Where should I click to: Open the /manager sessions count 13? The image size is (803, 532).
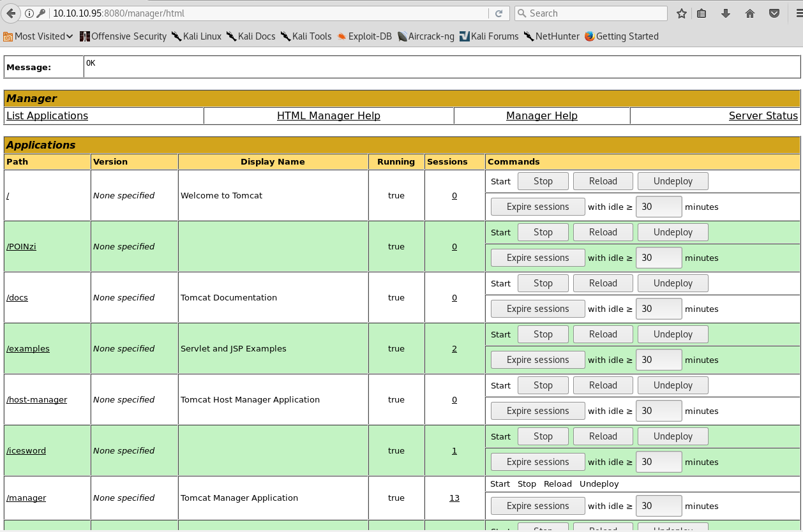click(454, 498)
